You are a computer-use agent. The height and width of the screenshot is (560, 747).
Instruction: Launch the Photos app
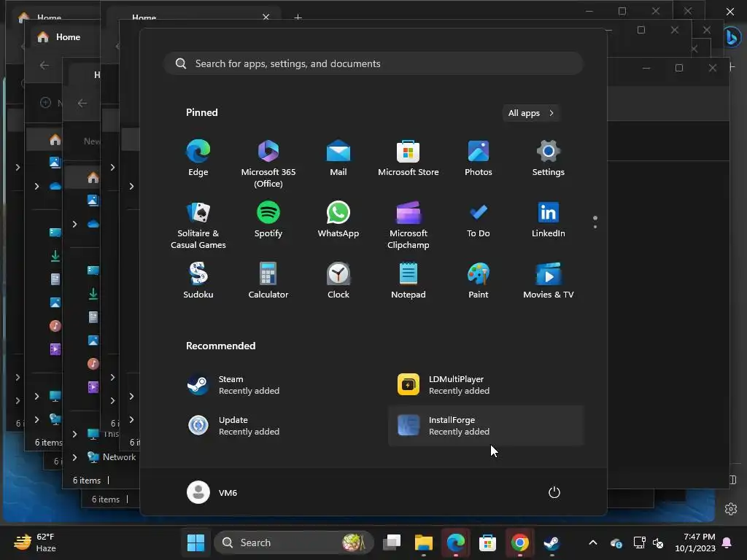click(x=479, y=158)
